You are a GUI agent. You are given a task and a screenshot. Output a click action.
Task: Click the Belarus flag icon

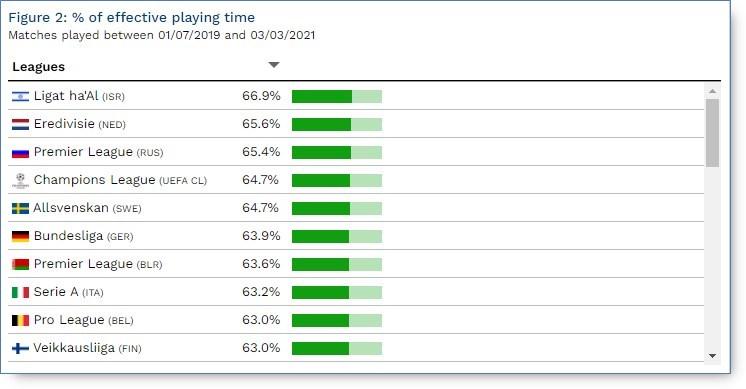coord(20,264)
